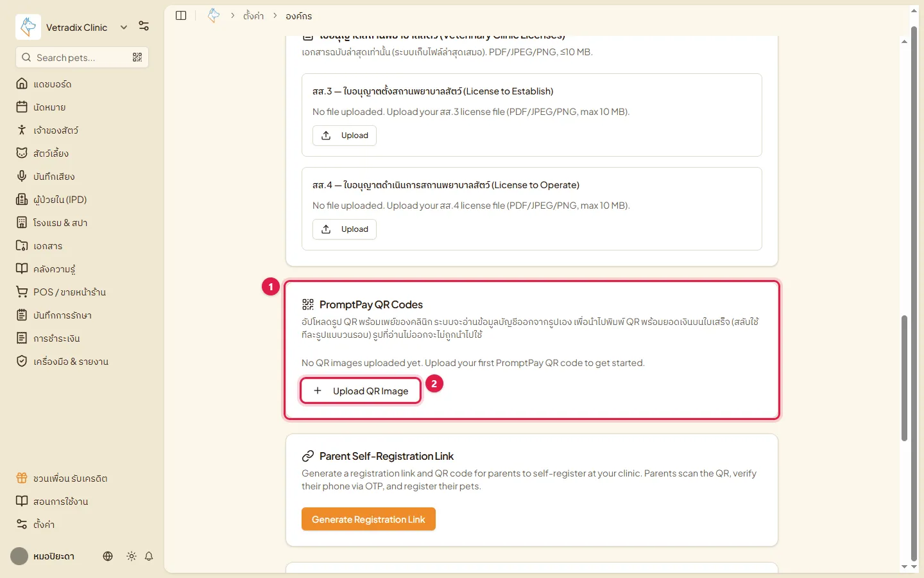Click the globe language icon

coord(108,556)
